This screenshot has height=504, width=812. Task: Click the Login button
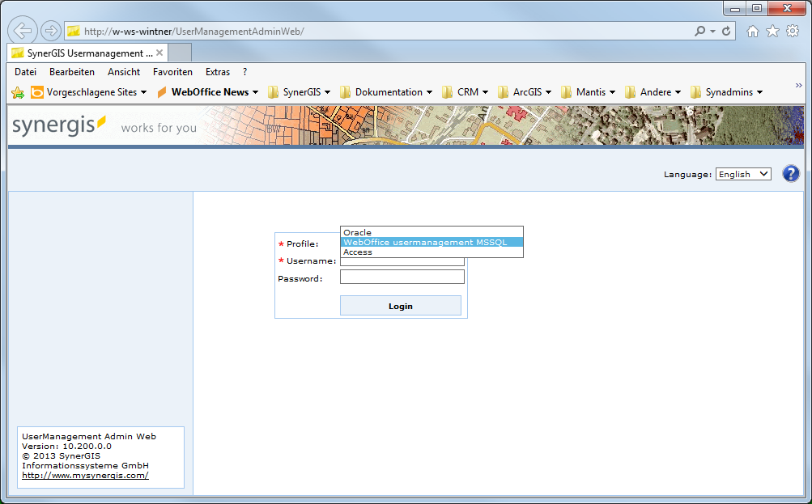(400, 305)
